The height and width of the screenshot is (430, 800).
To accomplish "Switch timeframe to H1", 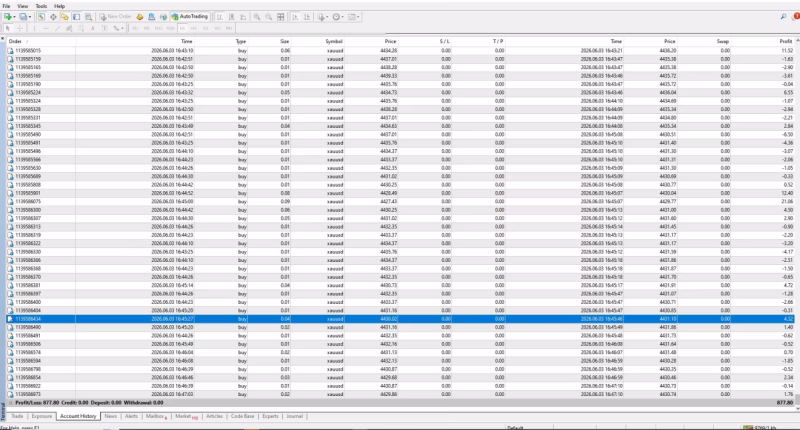I will tap(182, 28).
